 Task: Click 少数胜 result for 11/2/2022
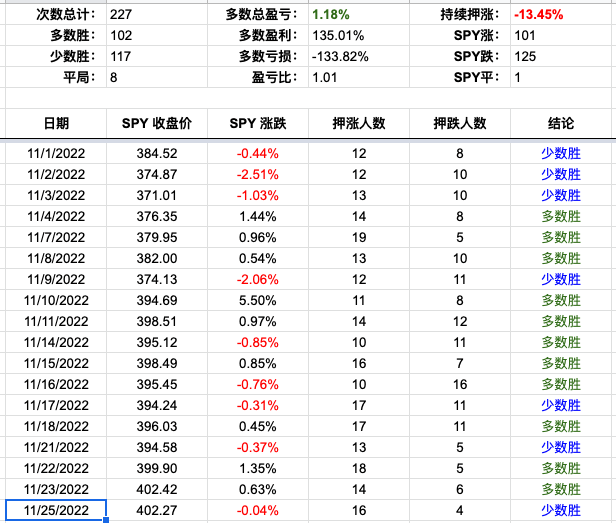tap(561, 174)
